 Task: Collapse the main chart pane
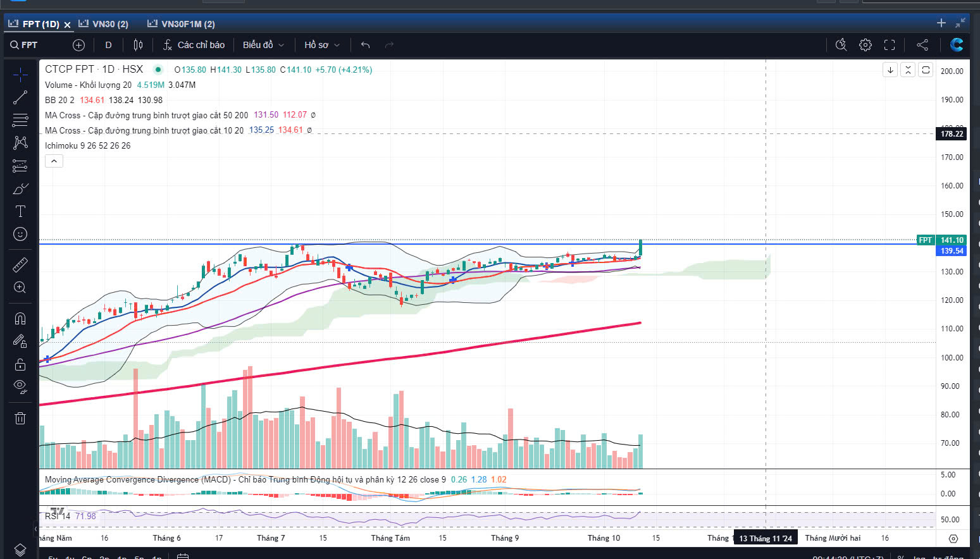(908, 70)
